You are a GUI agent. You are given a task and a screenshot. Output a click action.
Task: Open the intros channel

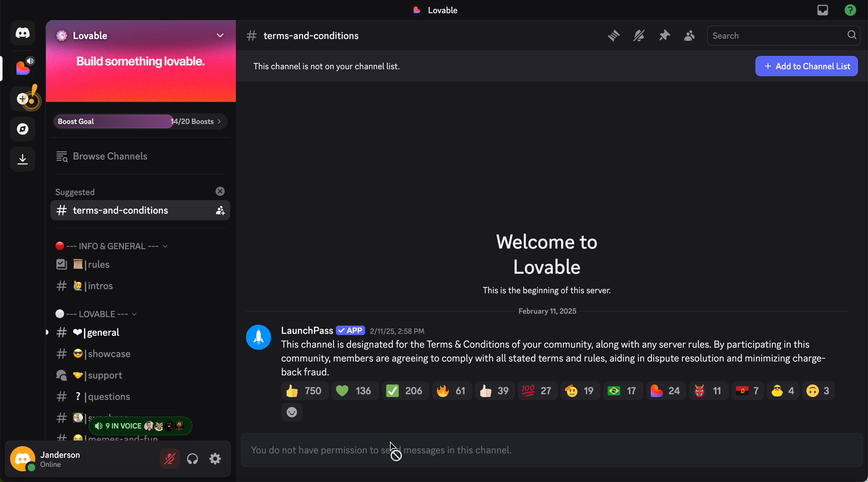point(140,286)
